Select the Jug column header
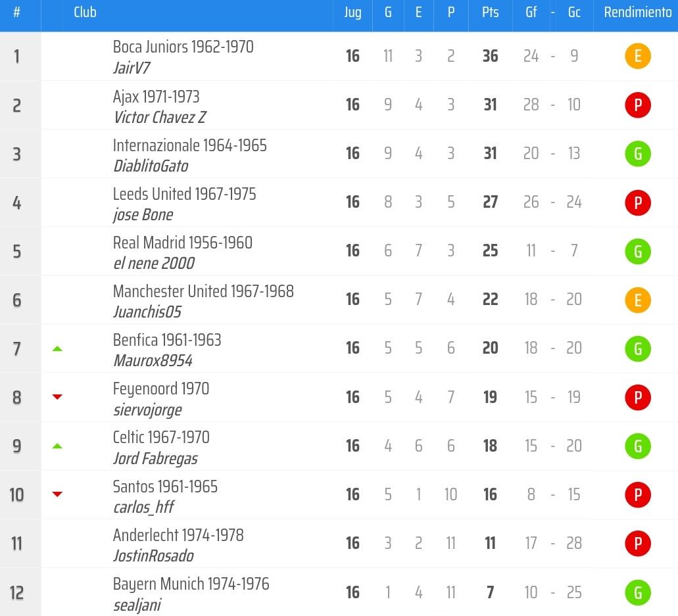The height and width of the screenshot is (616, 678). (x=353, y=12)
